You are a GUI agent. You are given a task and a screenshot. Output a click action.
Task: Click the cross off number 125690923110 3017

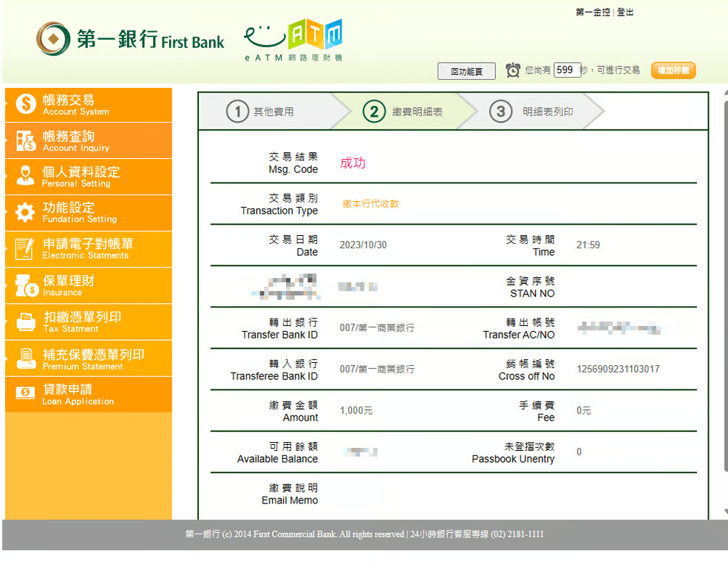[618, 369]
